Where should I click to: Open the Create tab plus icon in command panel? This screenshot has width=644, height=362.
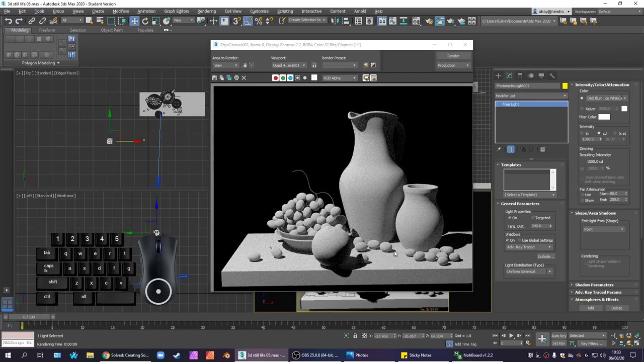[498, 75]
